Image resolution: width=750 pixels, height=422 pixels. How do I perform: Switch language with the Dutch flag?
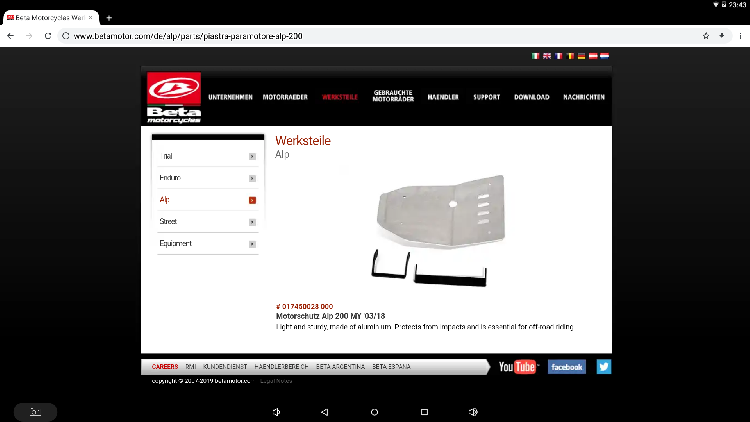click(x=605, y=56)
